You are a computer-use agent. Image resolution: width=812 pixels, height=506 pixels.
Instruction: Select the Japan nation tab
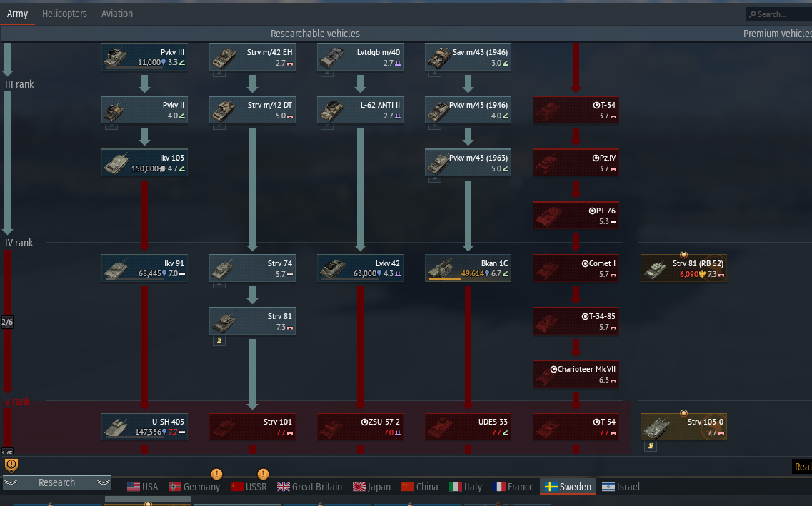click(x=372, y=487)
